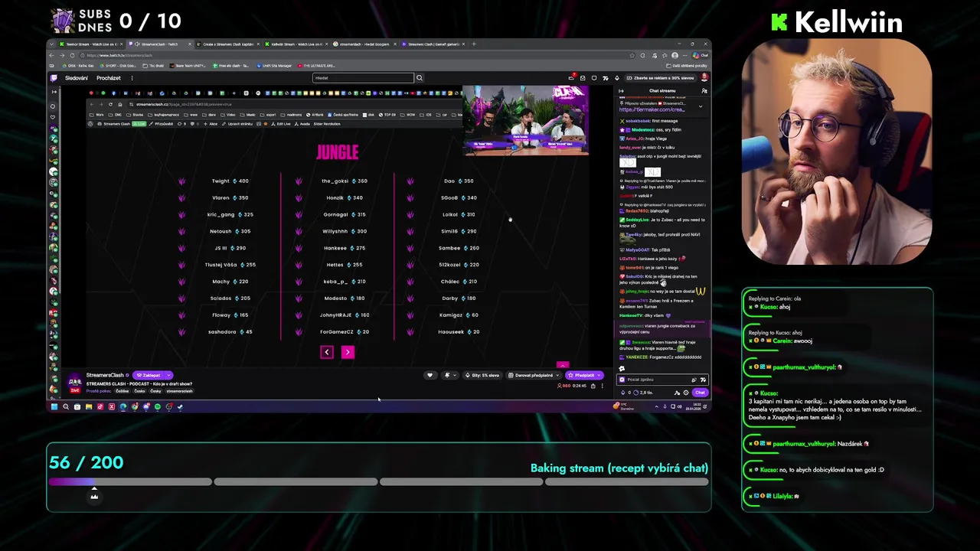Click the Předplatit subscribe button

(x=584, y=375)
